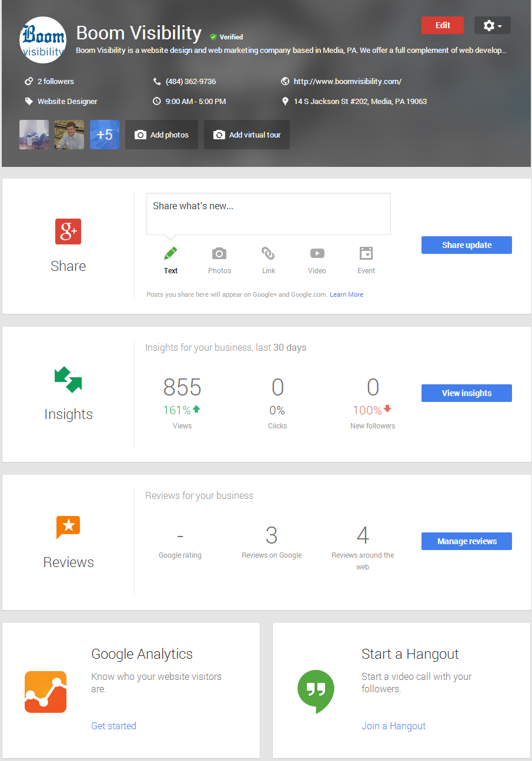Open the man's portrait photo thumbnail
This screenshot has width=532, height=761.
[x=69, y=135]
